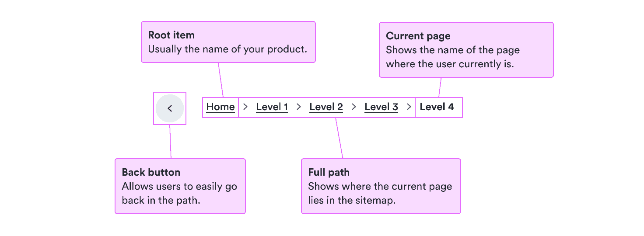The image size is (644, 236).
Task: Click the "Root item" heading
Action: click(x=171, y=35)
